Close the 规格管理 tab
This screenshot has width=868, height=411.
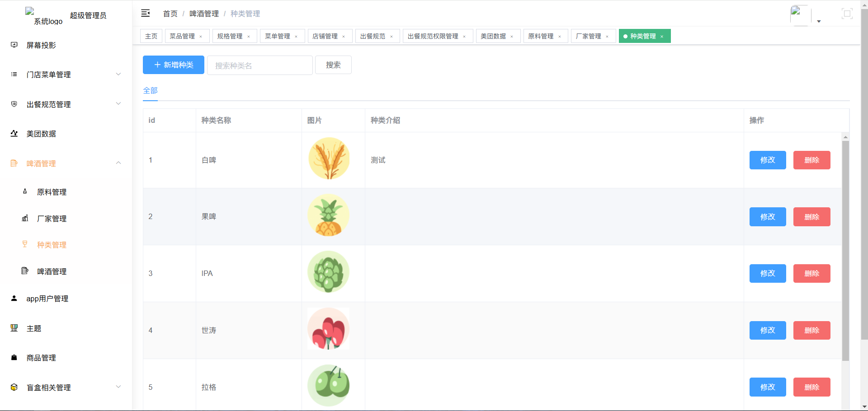tap(249, 37)
